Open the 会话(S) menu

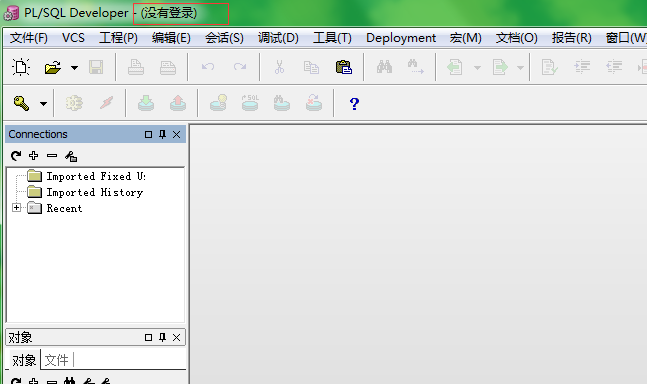click(224, 38)
